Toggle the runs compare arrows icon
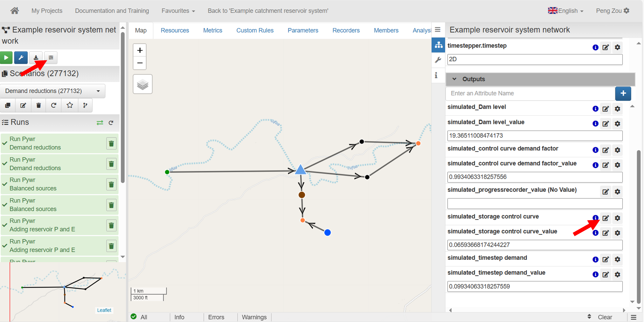Image resolution: width=644 pixels, height=322 pixels. coord(100,123)
